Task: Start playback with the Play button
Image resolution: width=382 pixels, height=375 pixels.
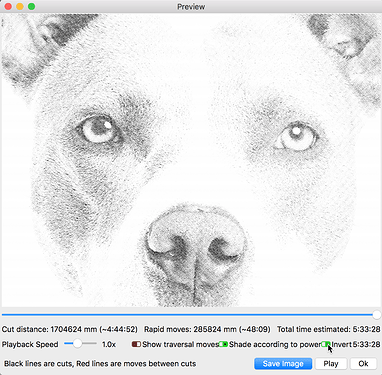Action: [x=331, y=364]
